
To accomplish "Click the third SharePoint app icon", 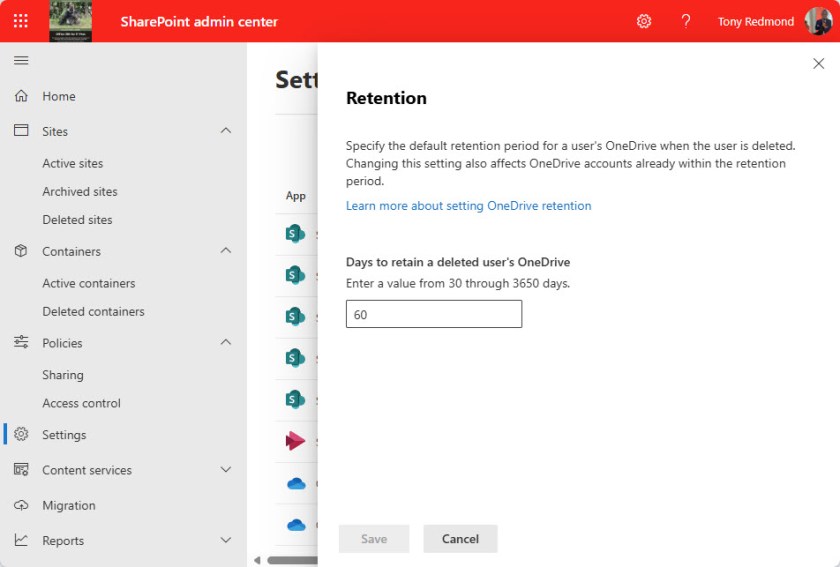I will coord(295,316).
